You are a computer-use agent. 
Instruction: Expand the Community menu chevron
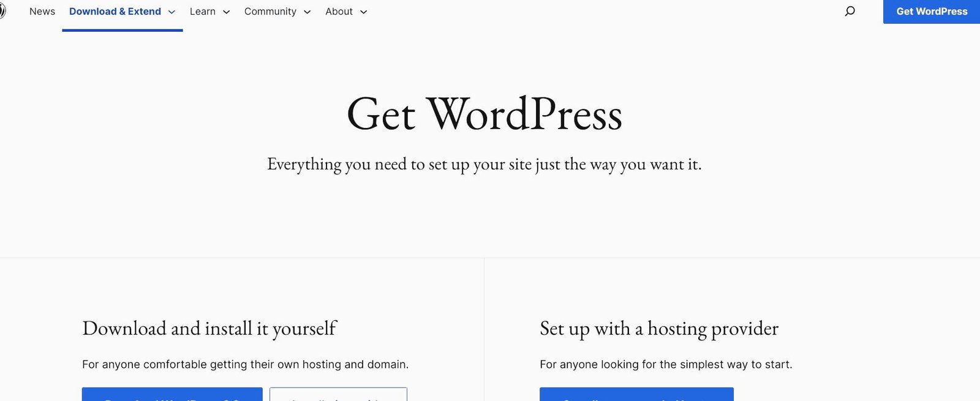pyautogui.click(x=307, y=12)
